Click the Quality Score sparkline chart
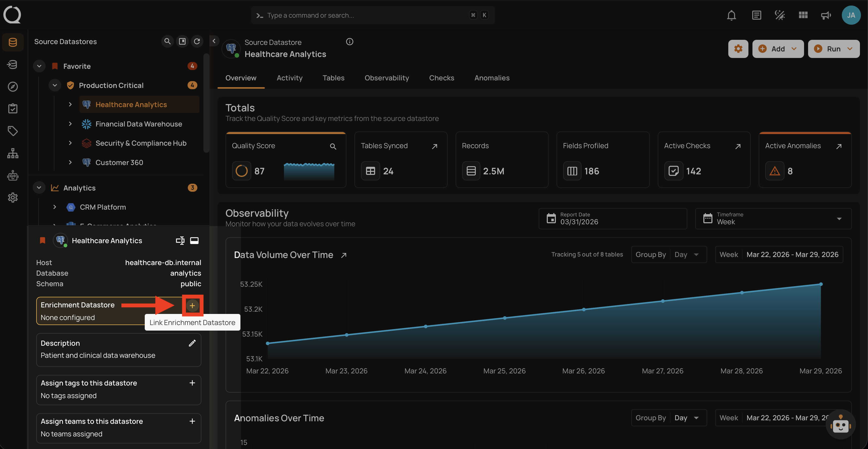Viewport: 868px width, 449px height. tap(309, 171)
